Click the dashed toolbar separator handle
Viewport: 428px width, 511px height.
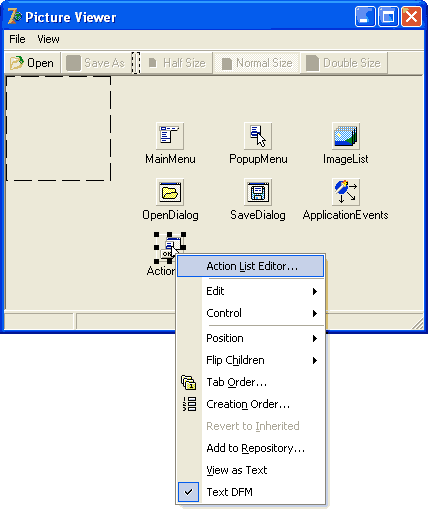136,63
